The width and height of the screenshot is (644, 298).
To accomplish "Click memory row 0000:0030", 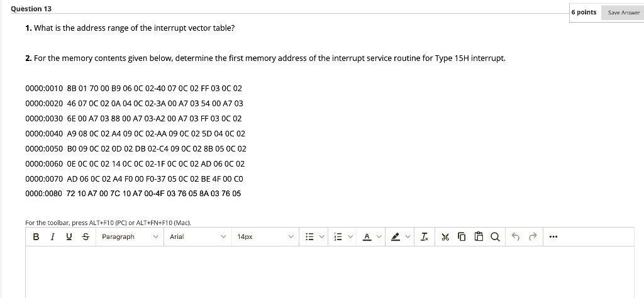I will pos(133,119).
